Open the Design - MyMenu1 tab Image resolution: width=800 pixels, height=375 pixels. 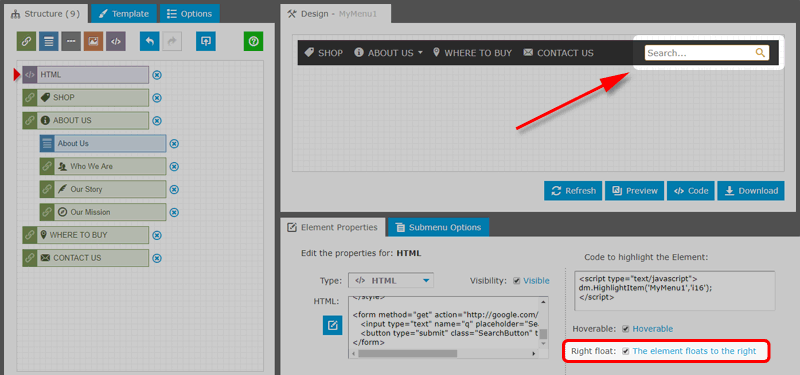click(x=335, y=14)
